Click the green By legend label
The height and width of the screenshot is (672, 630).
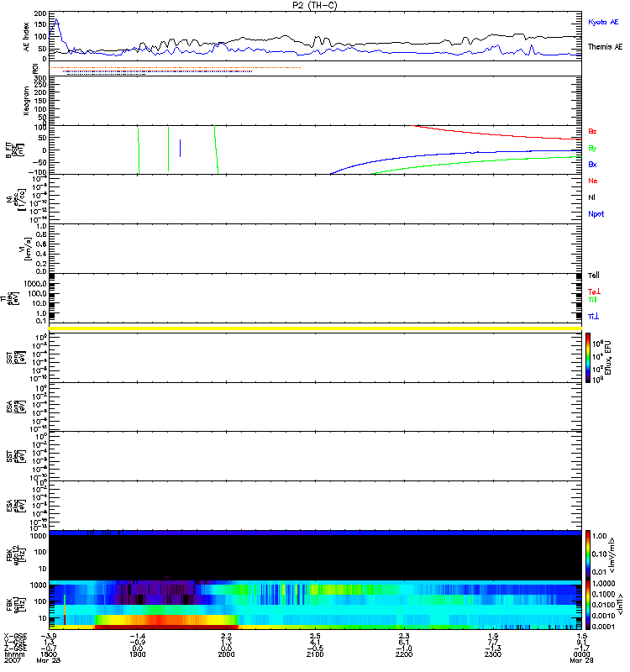pyautogui.click(x=592, y=148)
